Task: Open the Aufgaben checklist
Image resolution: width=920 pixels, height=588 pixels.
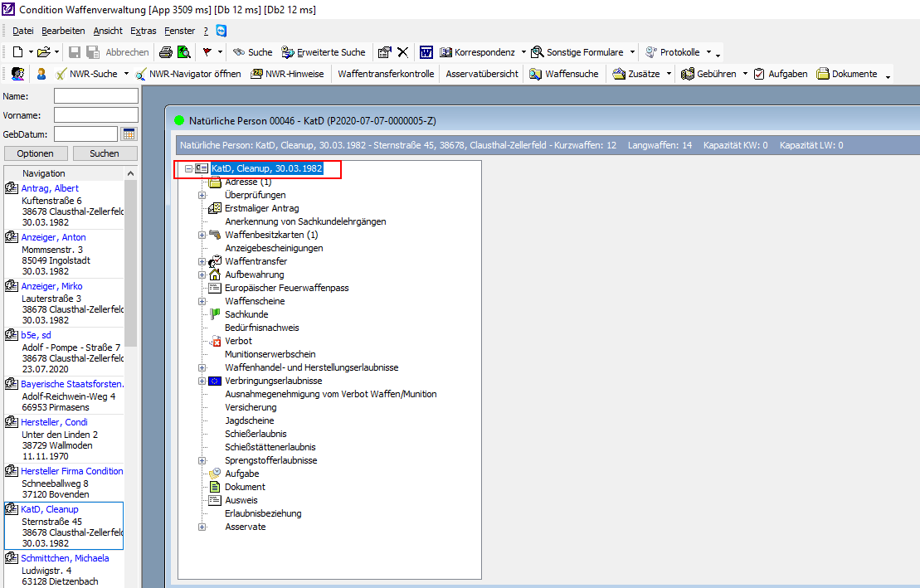Action: (781, 74)
